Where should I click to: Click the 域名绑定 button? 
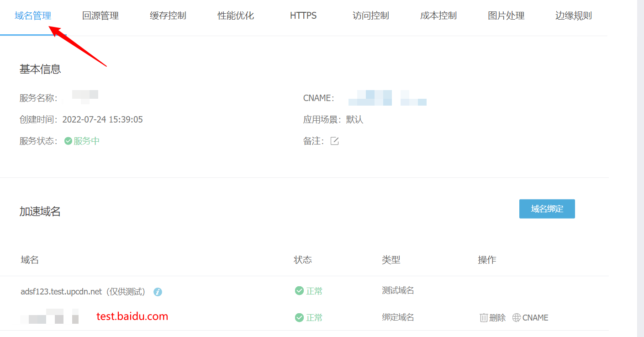pyautogui.click(x=547, y=209)
